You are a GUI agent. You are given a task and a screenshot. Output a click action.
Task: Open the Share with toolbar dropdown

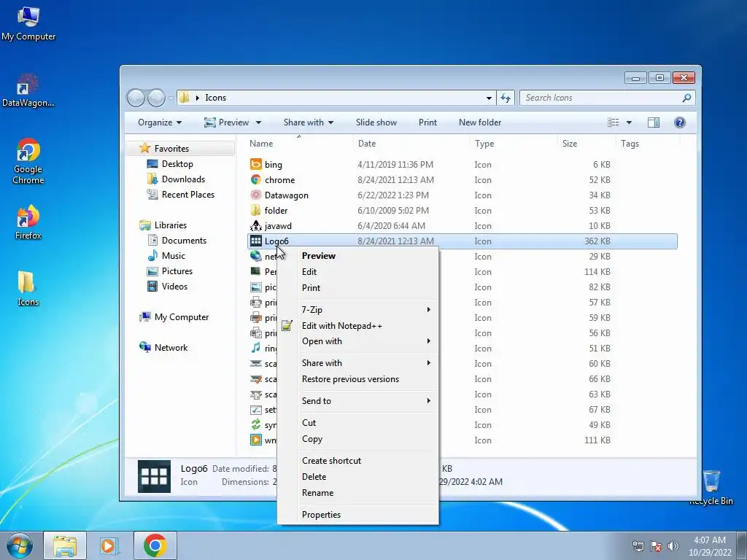point(309,122)
